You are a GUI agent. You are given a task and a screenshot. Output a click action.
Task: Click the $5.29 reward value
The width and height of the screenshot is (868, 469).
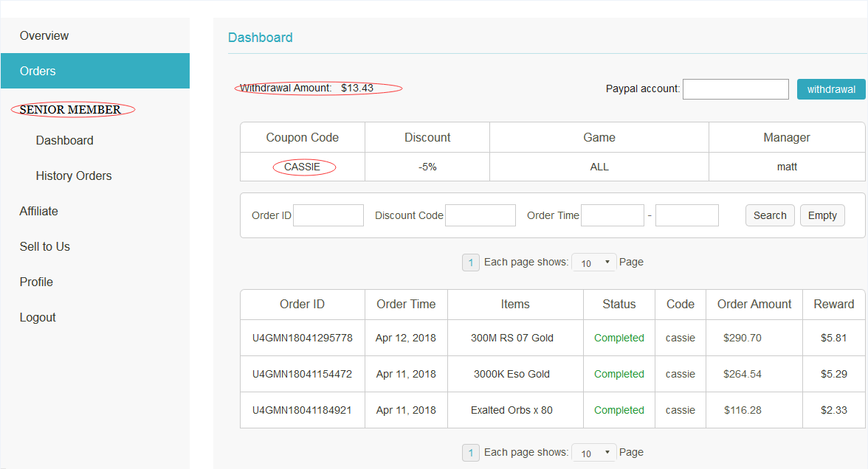(834, 374)
